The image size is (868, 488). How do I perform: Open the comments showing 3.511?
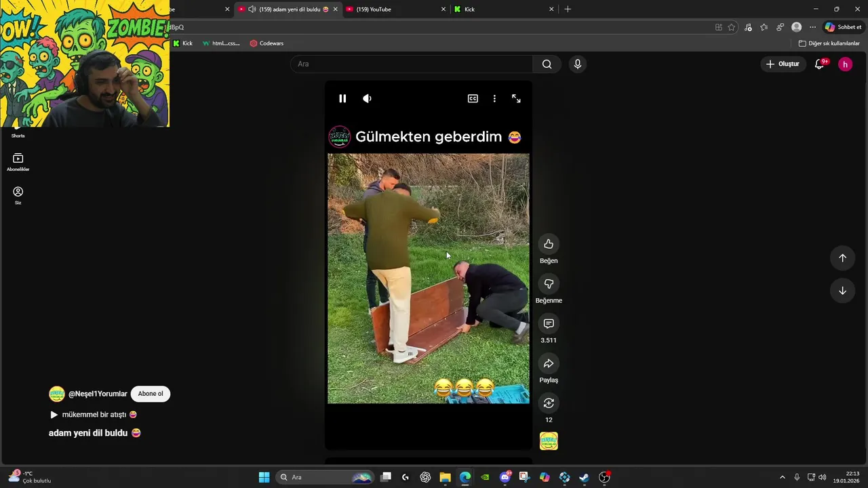coord(549,324)
